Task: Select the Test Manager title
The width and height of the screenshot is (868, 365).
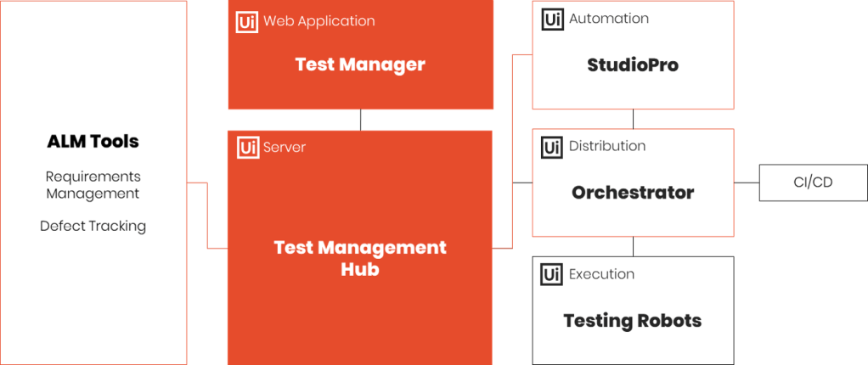Action: click(x=360, y=65)
